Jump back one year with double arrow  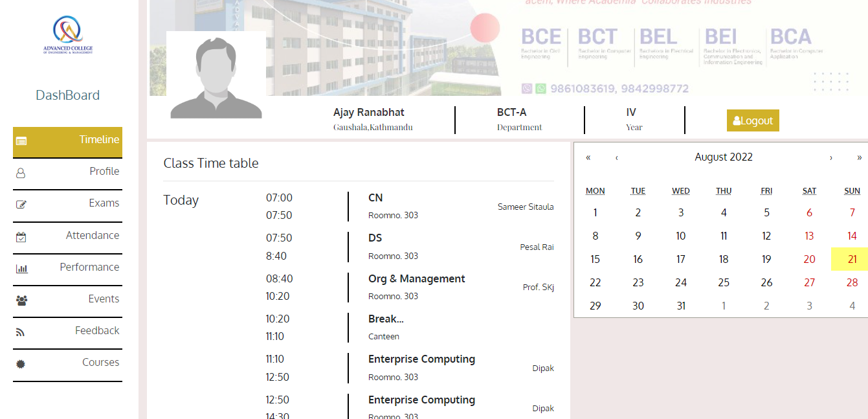(x=588, y=157)
